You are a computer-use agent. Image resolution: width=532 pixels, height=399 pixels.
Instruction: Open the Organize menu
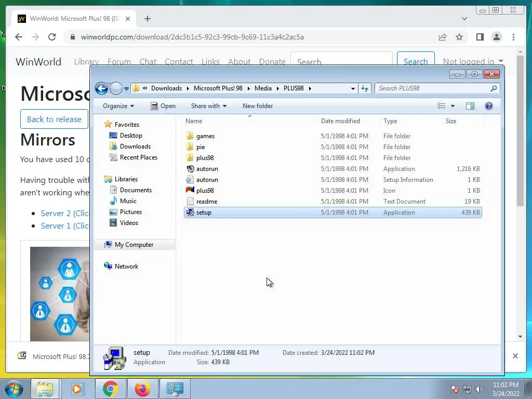pos(118,106)
